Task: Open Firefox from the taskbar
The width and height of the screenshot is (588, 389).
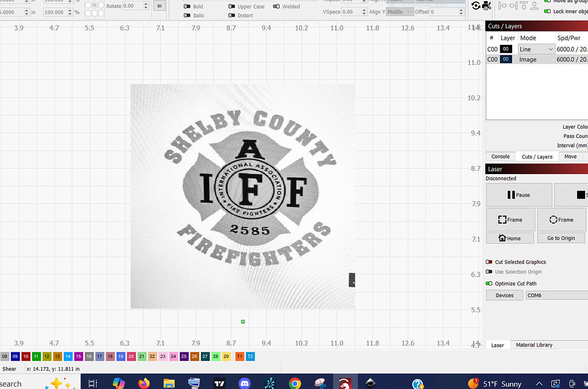Action: pos(144,383)
